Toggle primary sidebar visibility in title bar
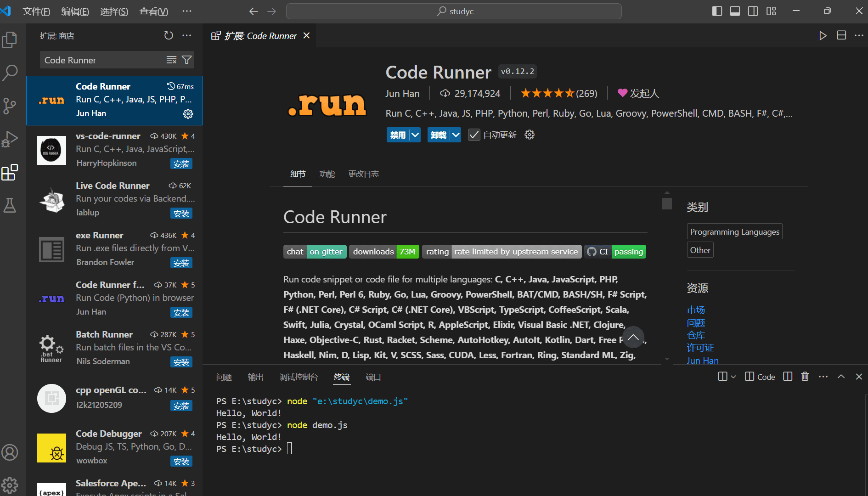 point(717,11)
